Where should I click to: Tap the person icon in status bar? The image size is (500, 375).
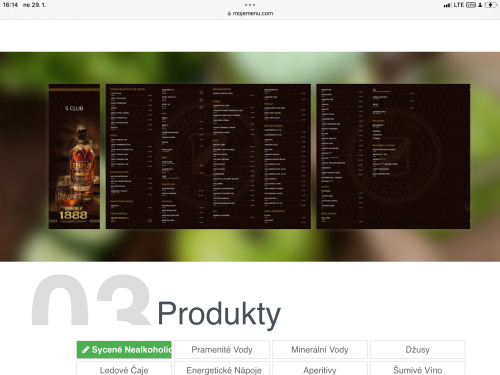480,5
